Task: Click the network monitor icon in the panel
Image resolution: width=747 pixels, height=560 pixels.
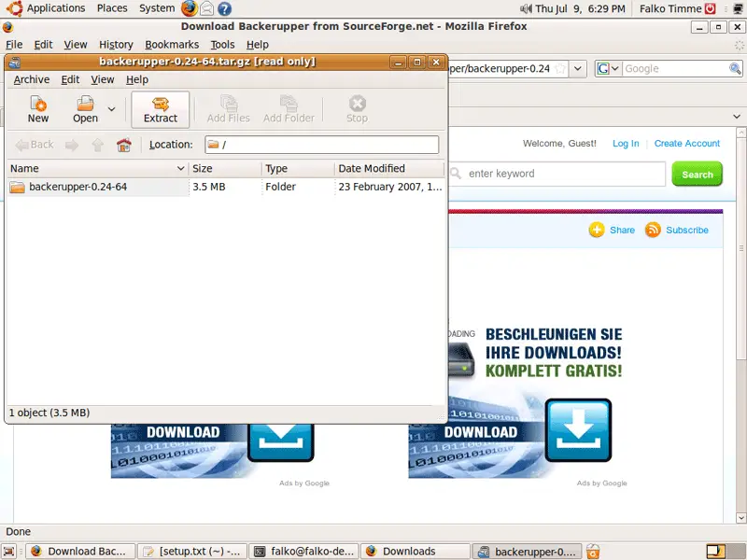Action: pos(739,8)
